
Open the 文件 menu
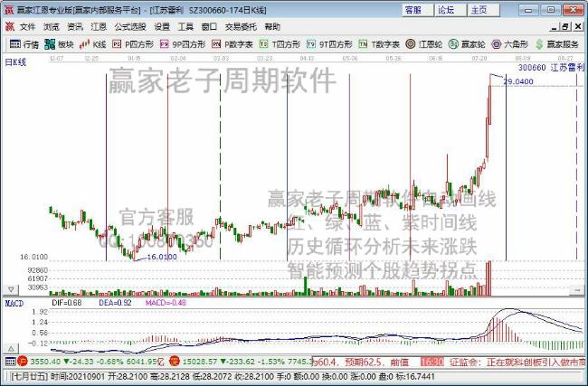[27, 27]
